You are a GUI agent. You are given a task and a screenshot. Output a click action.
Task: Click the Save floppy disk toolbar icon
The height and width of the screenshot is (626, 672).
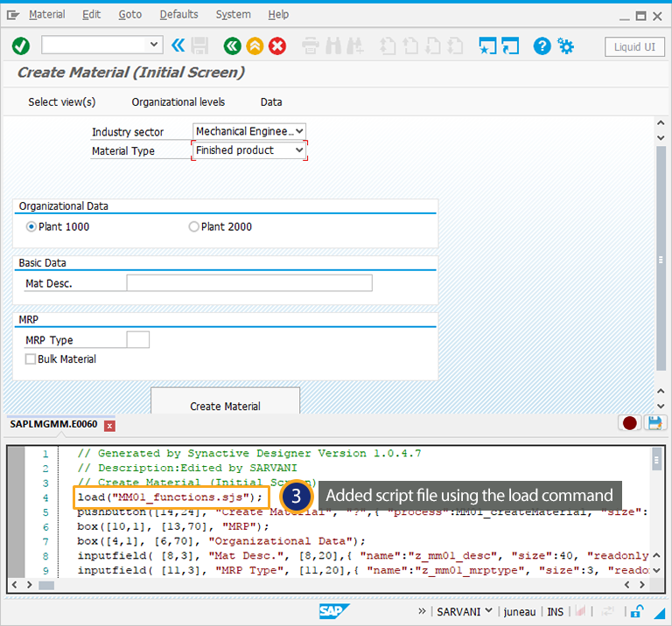[x=199, y=45]
